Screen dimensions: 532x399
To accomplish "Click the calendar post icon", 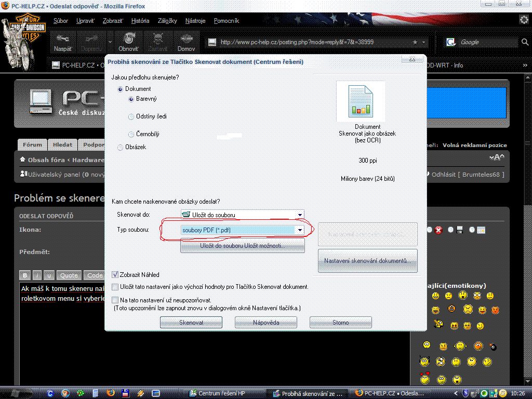I will click(481, 230).
